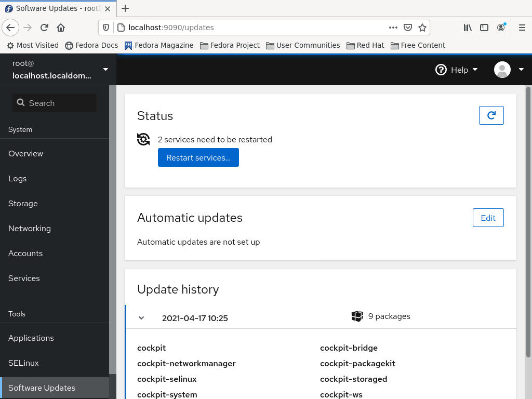The image size is (532, 399).
Task: Click the cockpit-selinux package name
Action: (167, 379)
